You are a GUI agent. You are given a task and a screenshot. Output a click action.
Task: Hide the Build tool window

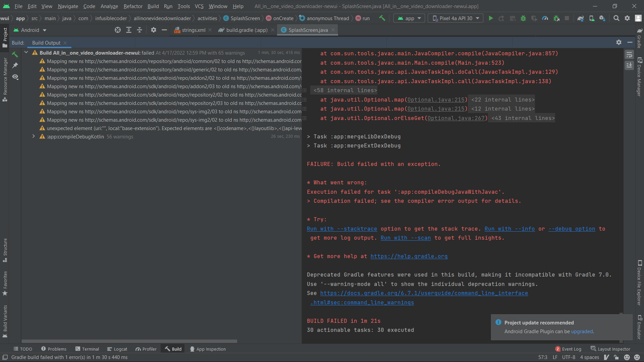pos(630,42)
